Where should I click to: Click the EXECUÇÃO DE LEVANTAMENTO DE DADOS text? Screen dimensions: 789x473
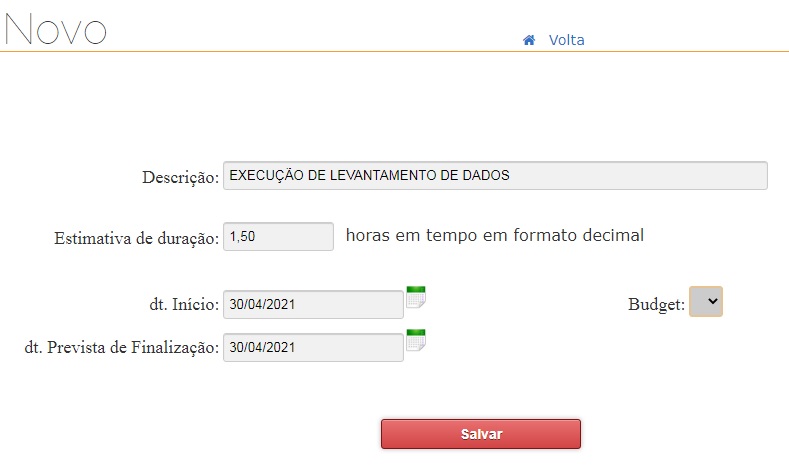(369, 175)
